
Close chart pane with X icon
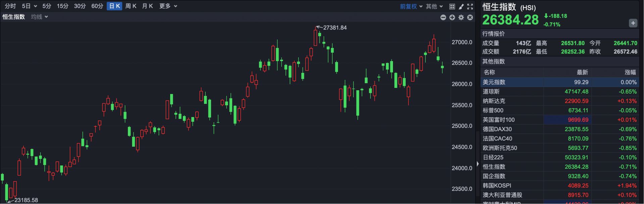pyautogui.click(x=470, y=17)
